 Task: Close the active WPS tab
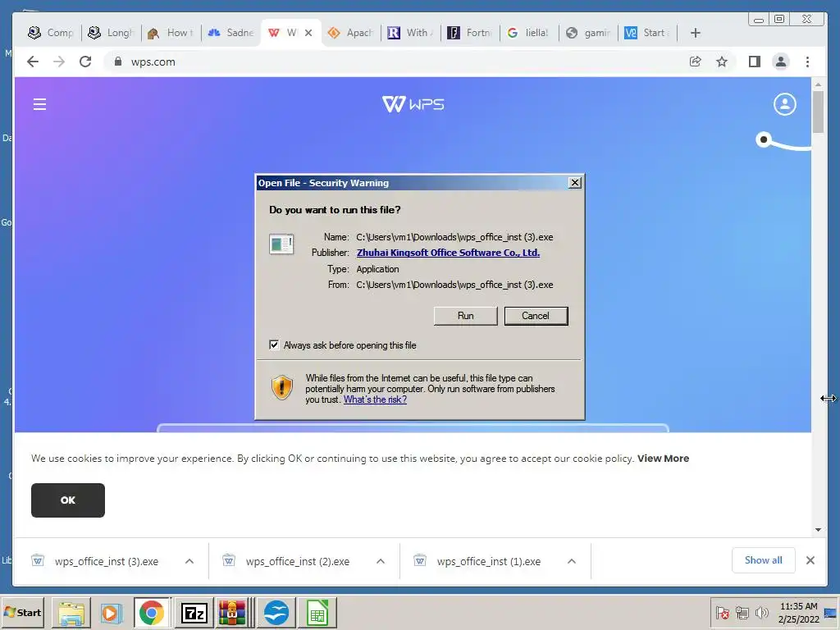[x=308, y=33]
